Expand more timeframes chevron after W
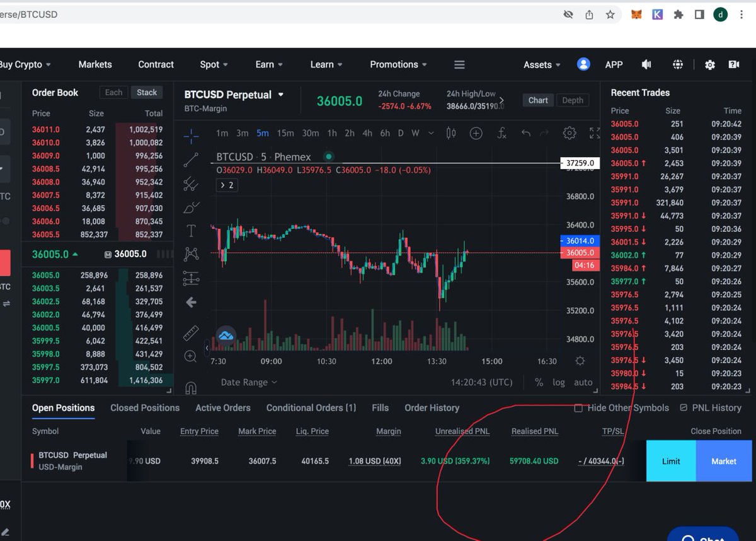This screenshot has height=541, width=756. pos(431,133)
